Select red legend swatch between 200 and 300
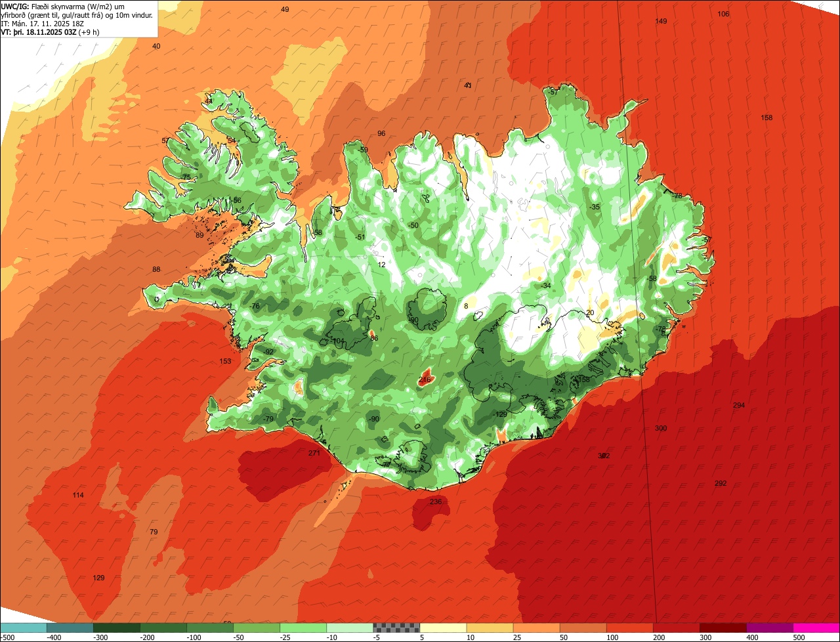Screen dimensions: 840x642 [676, 628]
